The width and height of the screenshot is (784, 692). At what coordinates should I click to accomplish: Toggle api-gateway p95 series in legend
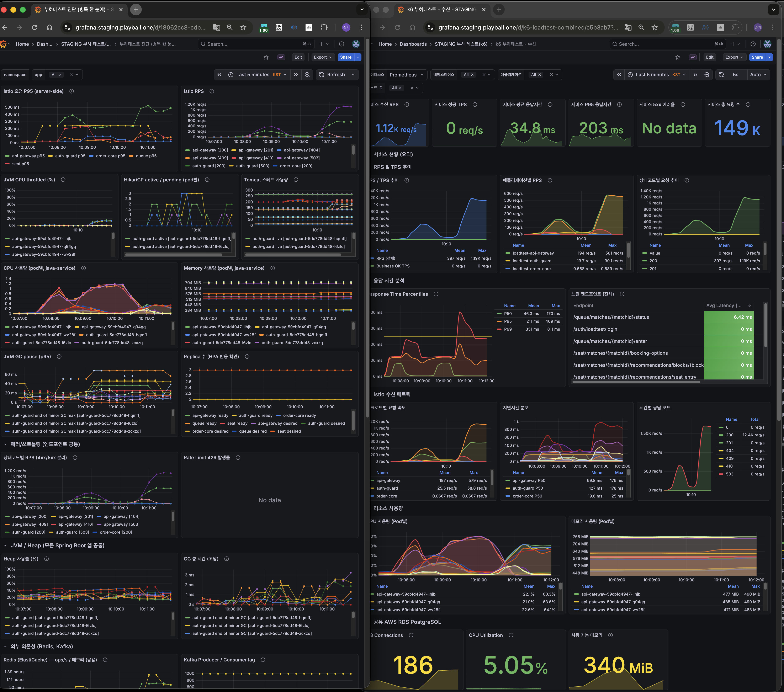click(28, 156)
